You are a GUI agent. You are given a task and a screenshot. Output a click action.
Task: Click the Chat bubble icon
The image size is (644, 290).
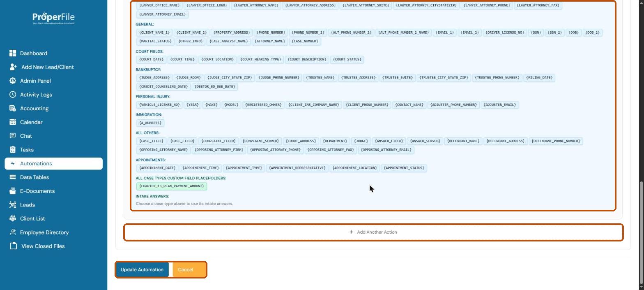click(x=13, y=136)
